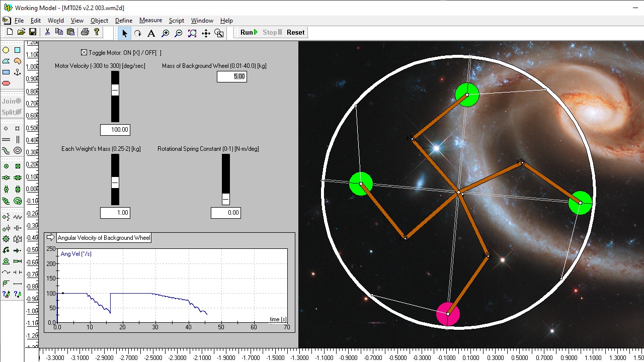
Task: Select the Anchor tool
Action: click(x=18, y=72)
